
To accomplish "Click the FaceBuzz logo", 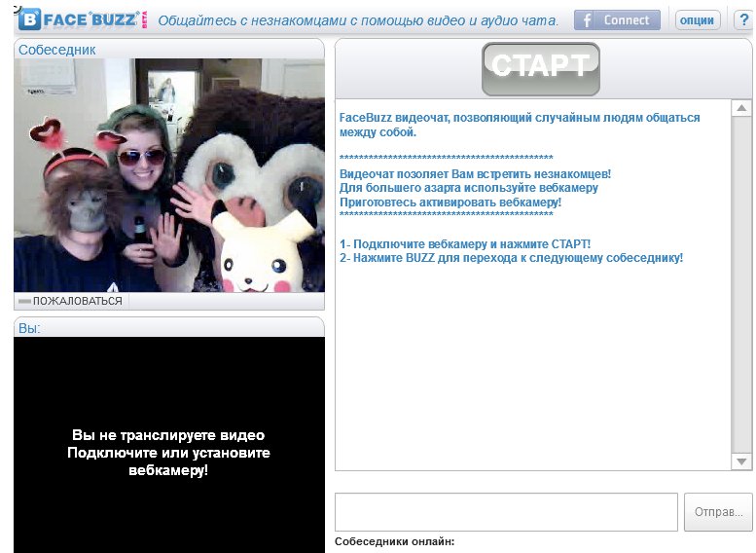I will tap(81, 19).
